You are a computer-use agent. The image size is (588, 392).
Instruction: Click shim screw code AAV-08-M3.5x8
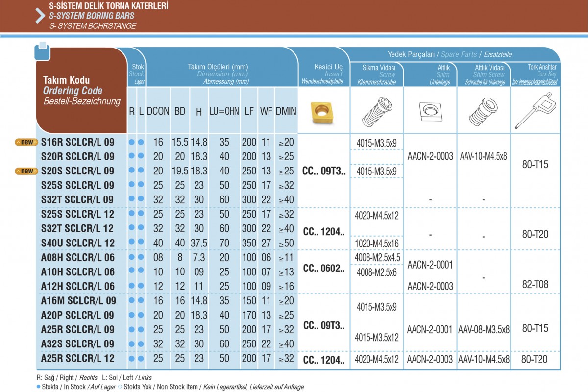pos(484,330)
